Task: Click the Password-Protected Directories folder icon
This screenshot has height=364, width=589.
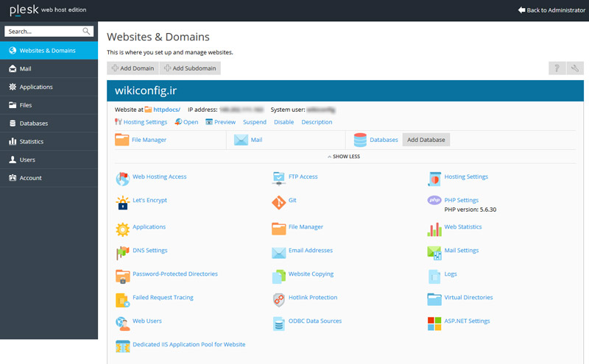Action: click(x=122, y=276)
